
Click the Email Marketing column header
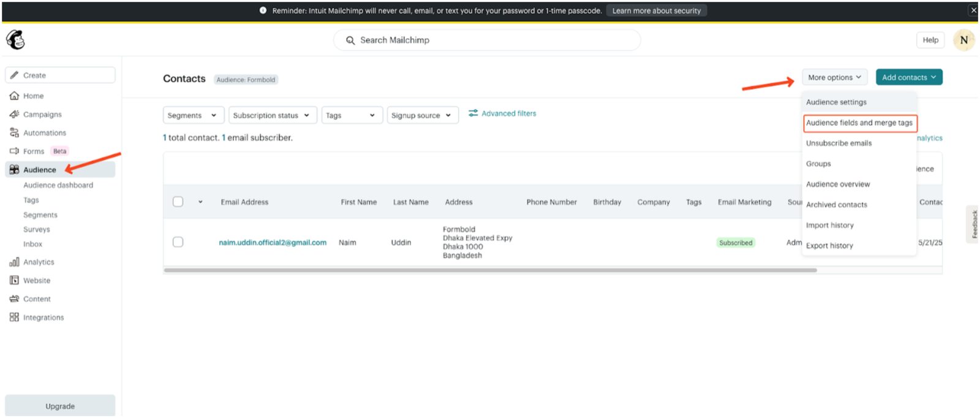[x=745, y=202]
